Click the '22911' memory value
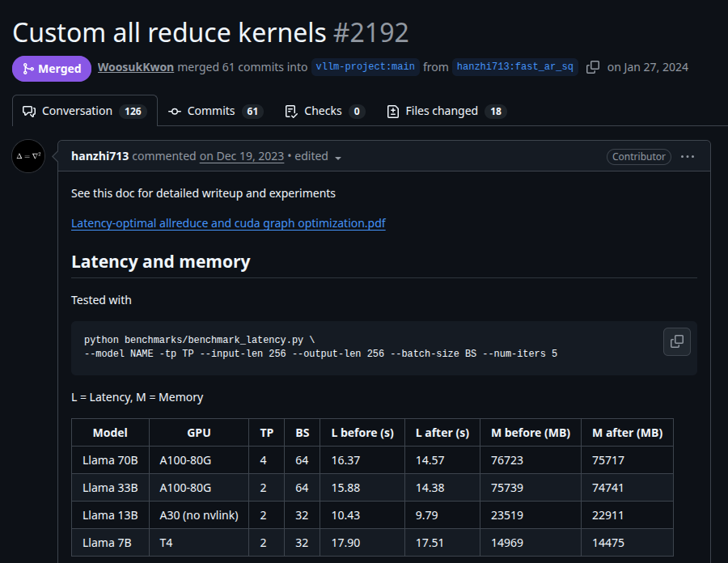728x563 pixels. [607, 515]
